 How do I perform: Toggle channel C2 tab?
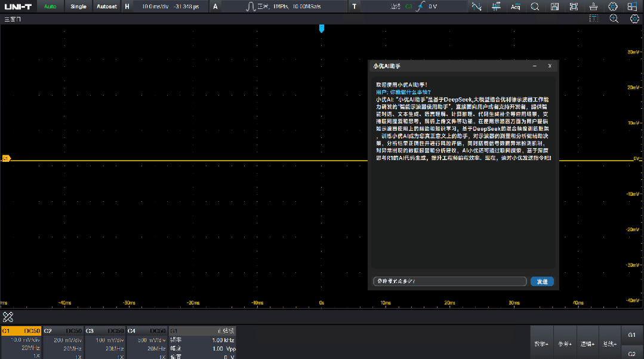[x=63, y=330]
